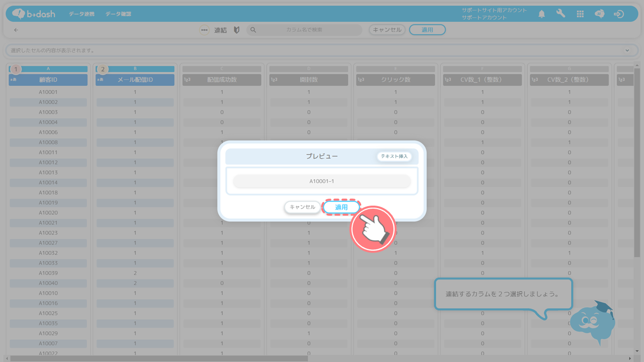
Task: Click cell A10025 in 顧客ID column
Action: tap(48, 313)
